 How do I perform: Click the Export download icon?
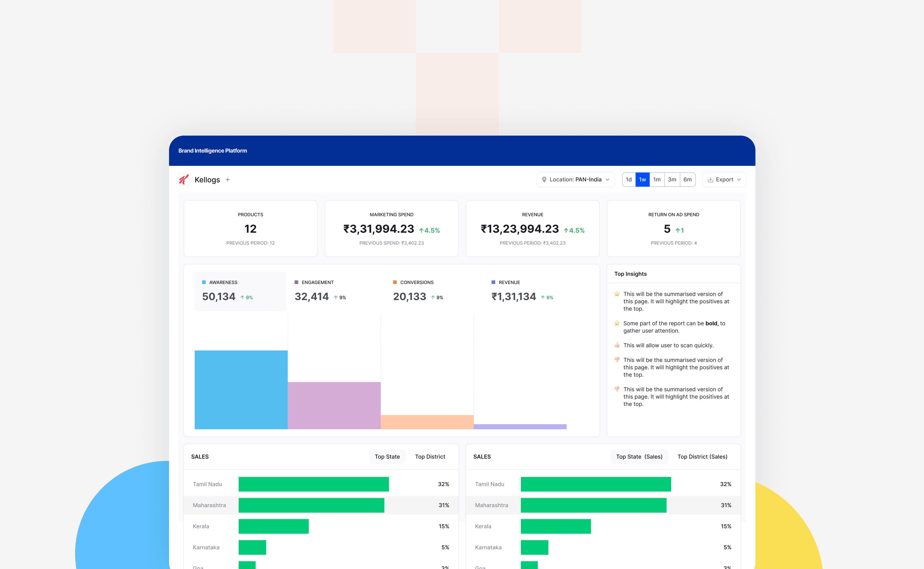point(710,180)
